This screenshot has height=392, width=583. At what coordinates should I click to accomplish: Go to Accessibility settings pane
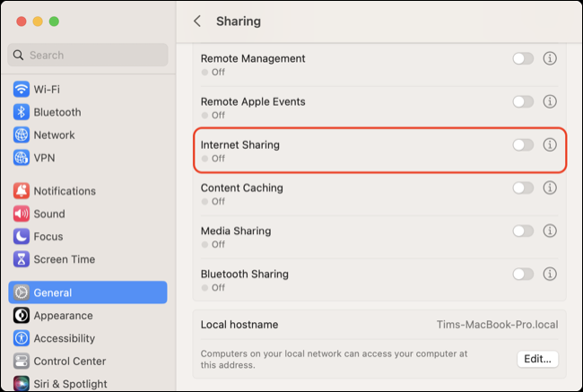tap(64, 338)
